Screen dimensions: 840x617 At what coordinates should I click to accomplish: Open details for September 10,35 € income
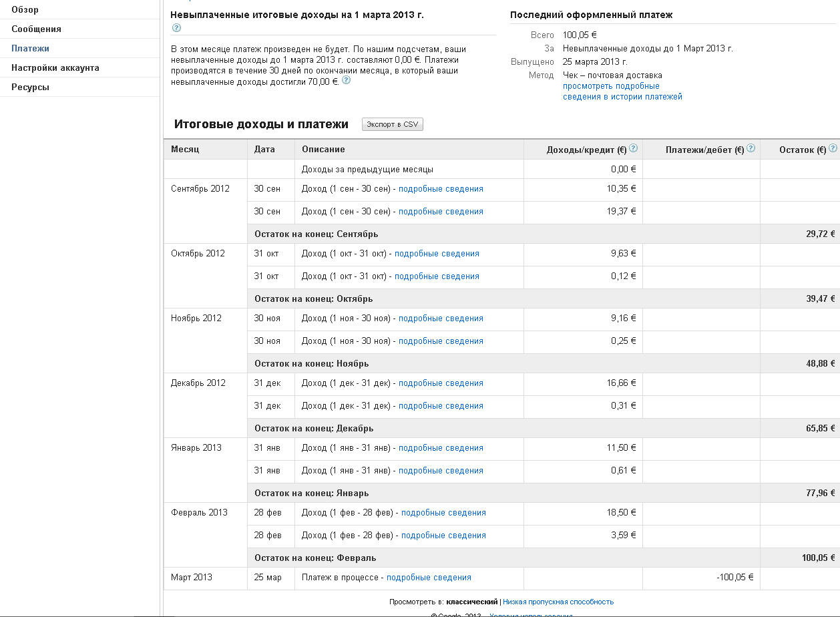coord(441,189)
